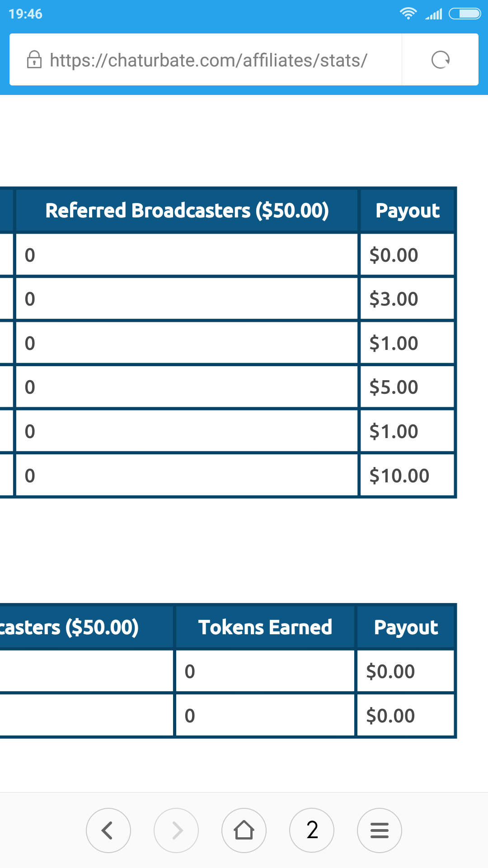Click the Tokens Earned column header
The height and width of the screenshot is (868, 488).
click(265, 627)
